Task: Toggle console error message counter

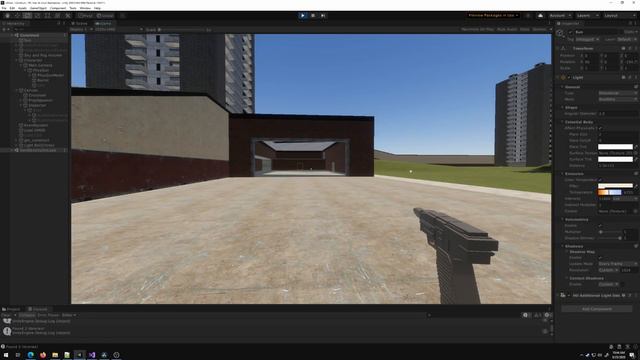Action: [x=548, y=315]
